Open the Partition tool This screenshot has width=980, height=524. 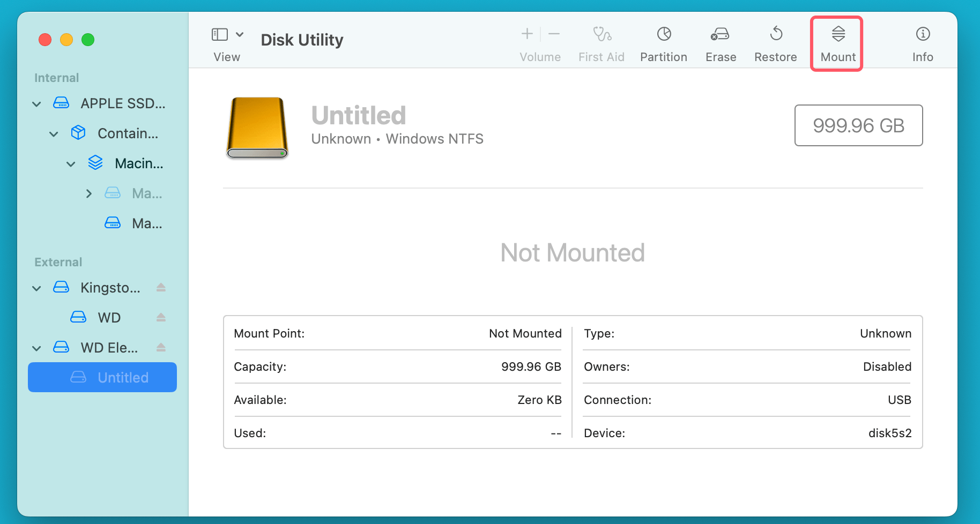(664, 43)
